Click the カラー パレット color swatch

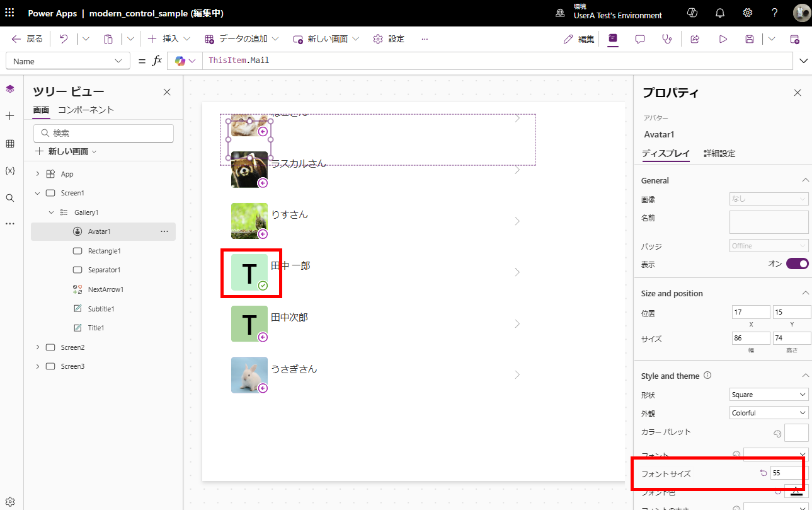click(x=796, y=432)
